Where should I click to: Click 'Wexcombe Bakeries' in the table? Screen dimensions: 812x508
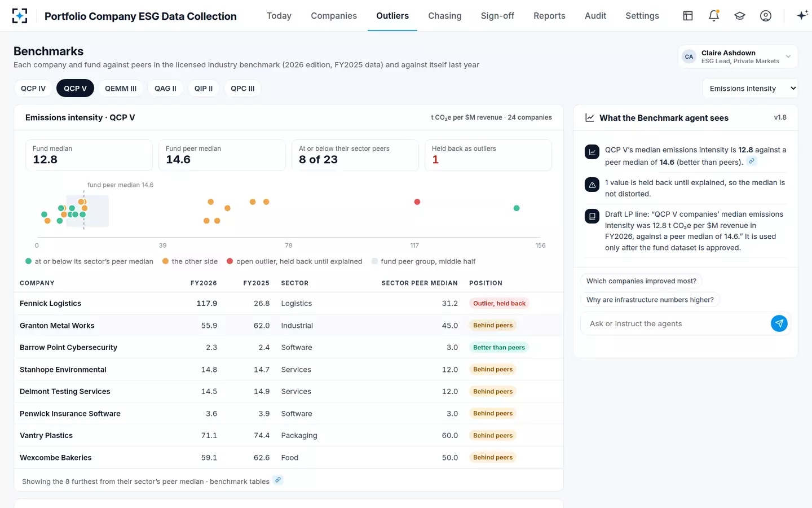[55, 458]
